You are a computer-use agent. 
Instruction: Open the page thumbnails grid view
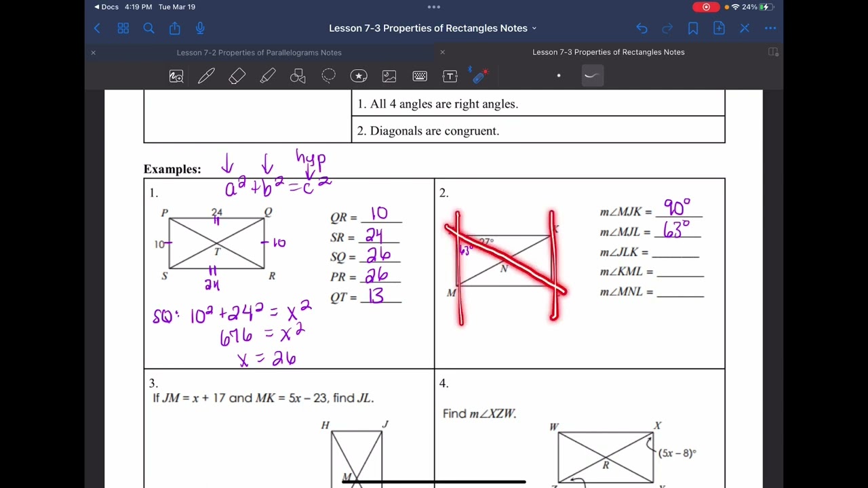[x=123, y=28]
